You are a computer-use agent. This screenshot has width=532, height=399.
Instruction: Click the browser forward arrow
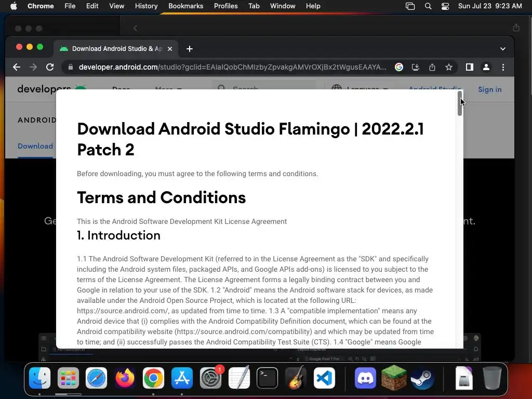33,67
